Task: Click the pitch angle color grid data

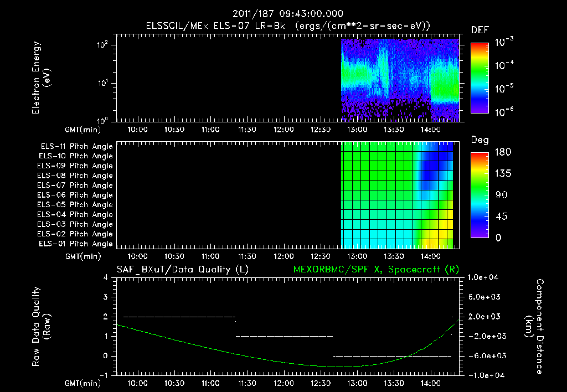Action: (397, 195)
